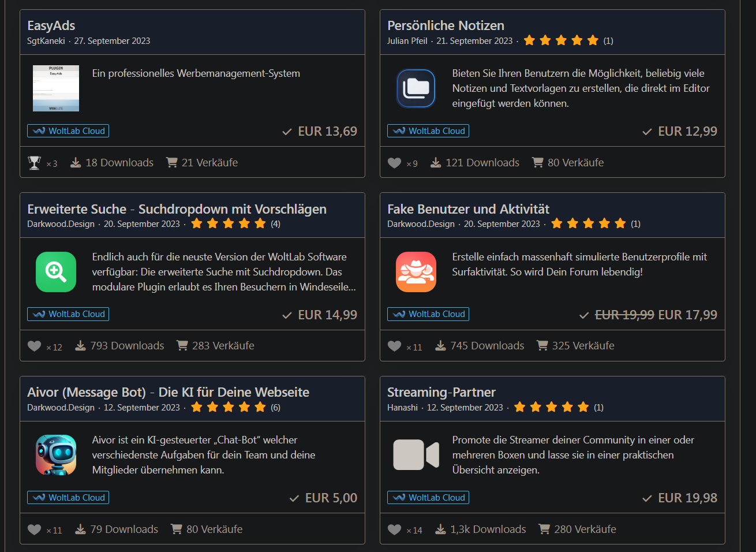Open author Hanashi's profile link
The width and height of the screenshot is (756, 552).
(x=402, y=408)
